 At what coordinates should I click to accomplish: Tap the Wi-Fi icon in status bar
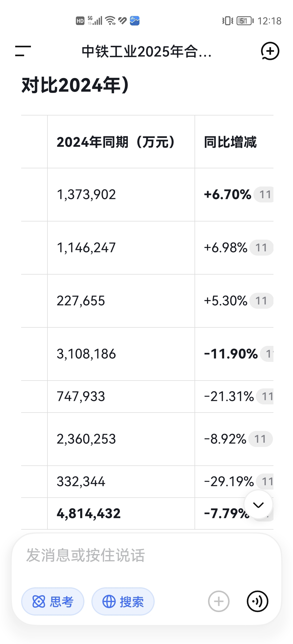tap(110, 21)
